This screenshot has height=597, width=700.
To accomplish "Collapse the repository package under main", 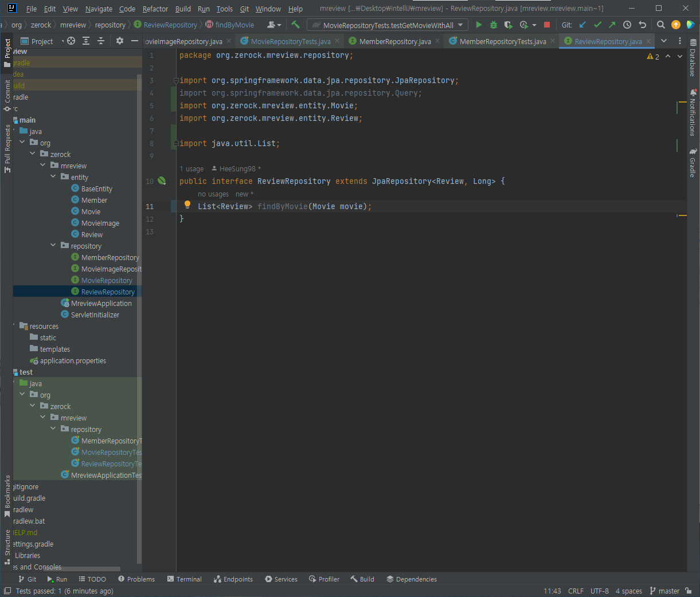I will coord(54,246).
